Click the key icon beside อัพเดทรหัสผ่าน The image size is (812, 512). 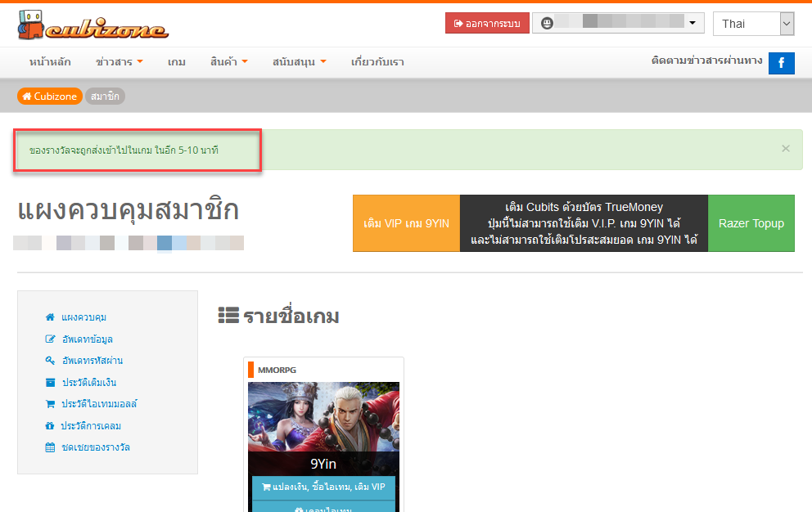point(50,361)
